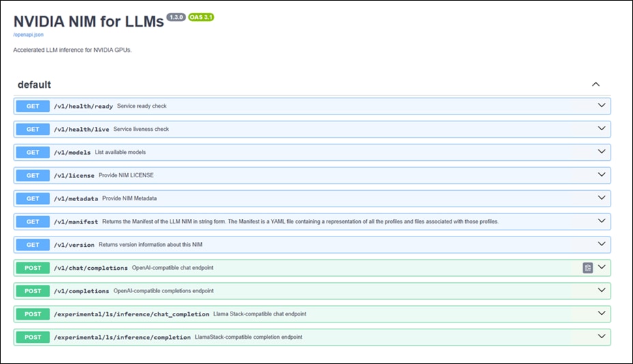633x364 pixels.
Task: Select the /v1/health/live path text
Action: tap(82, 129)
